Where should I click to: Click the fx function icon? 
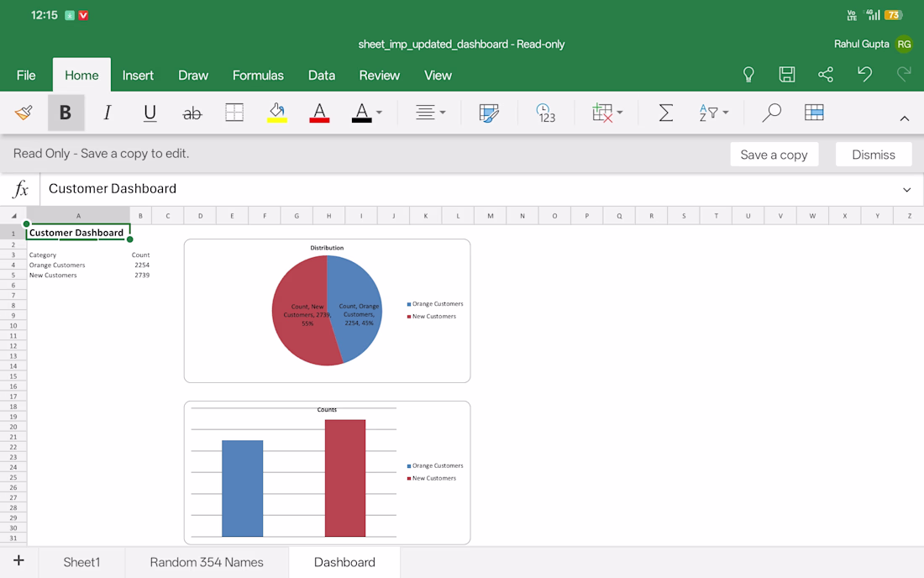(x=20, y=189)
